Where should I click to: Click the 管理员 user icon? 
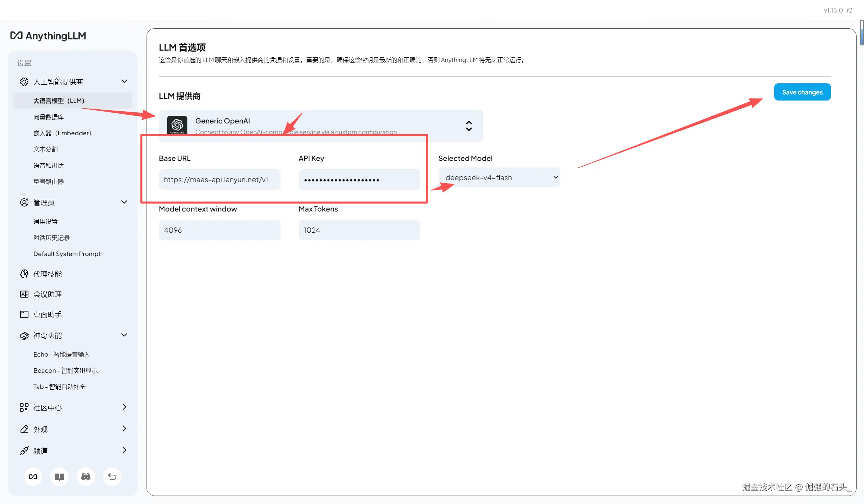[24, 202]
